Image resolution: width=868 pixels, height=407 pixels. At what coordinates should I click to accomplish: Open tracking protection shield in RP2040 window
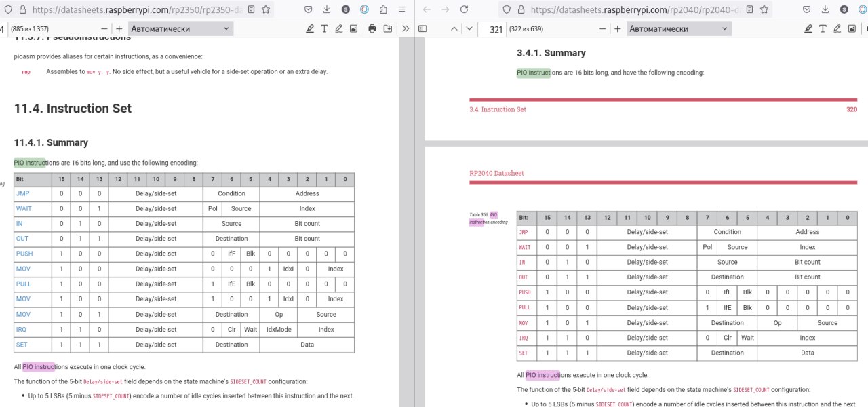tap(507, 10)
